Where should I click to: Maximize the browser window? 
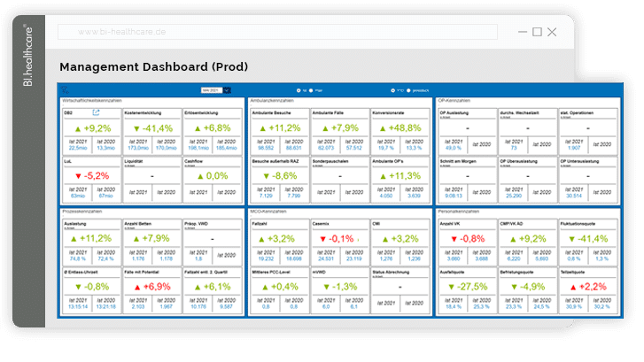(x=537, y=32)
